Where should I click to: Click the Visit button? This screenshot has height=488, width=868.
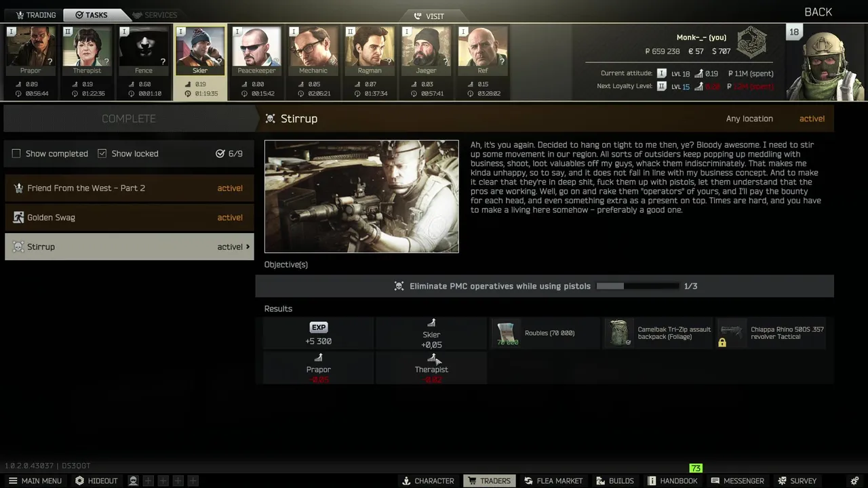point(430,16)
